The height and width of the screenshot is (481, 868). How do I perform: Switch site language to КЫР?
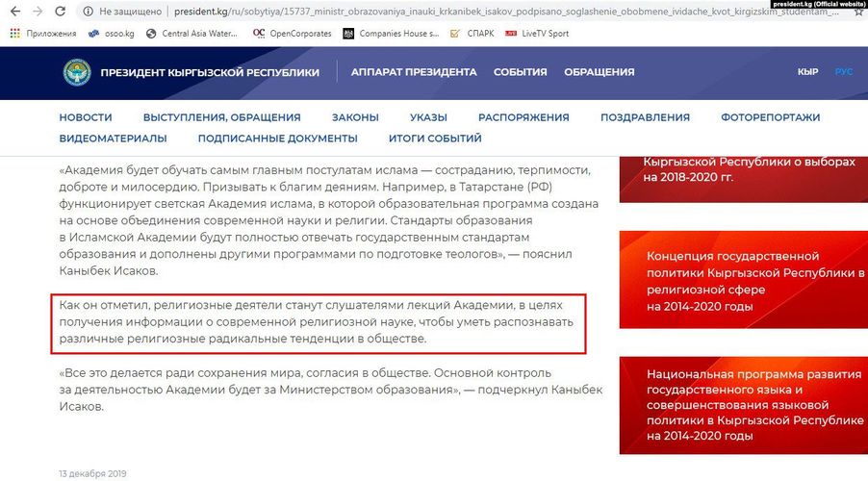coord(808,72)
